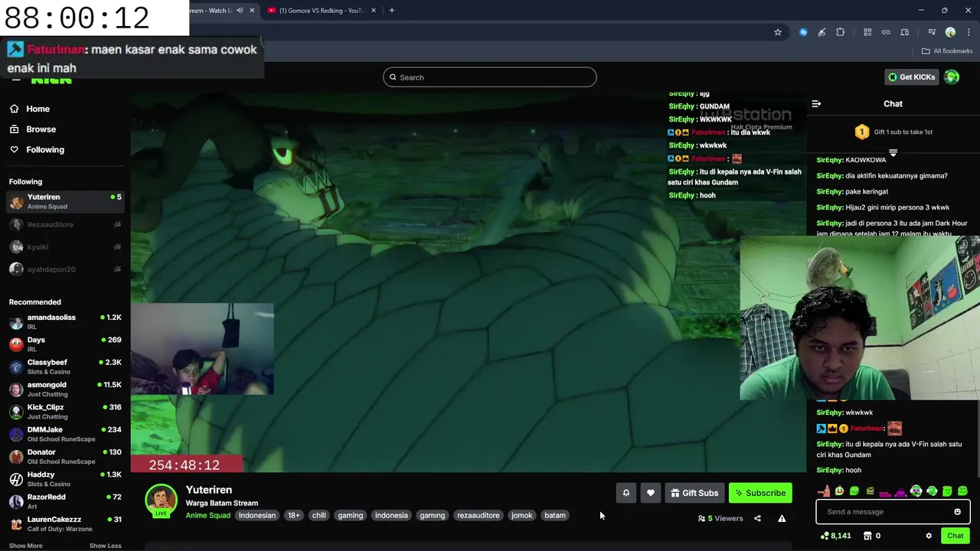Click the Subscribe button

(x=760, y=493)
